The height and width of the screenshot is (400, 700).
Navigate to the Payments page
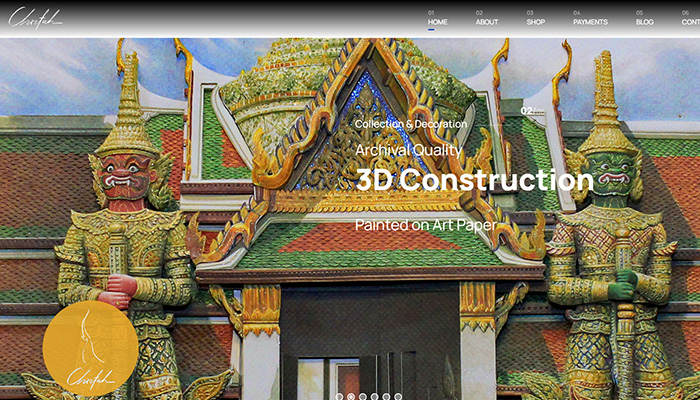tap(590, 21)
